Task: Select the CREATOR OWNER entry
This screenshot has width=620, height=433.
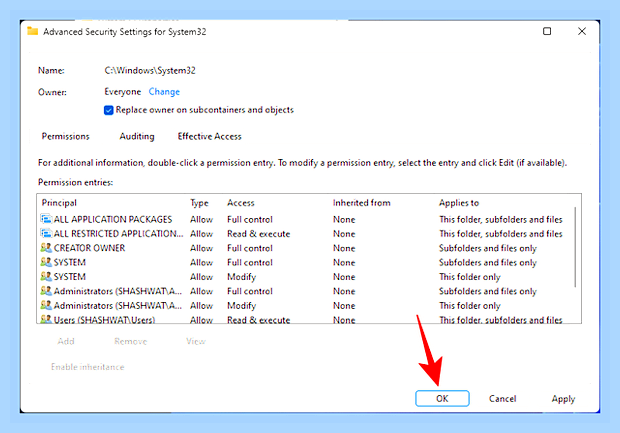Action: (x=305, y=248)
